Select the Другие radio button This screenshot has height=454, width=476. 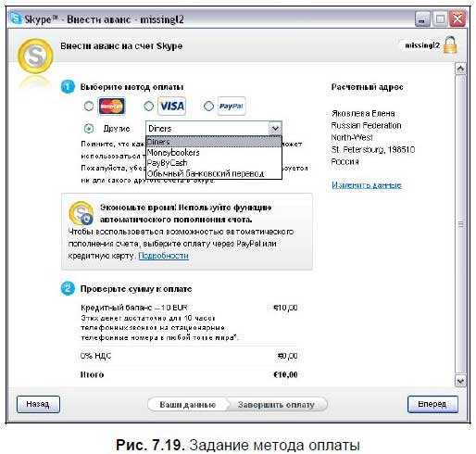(89, 128)
